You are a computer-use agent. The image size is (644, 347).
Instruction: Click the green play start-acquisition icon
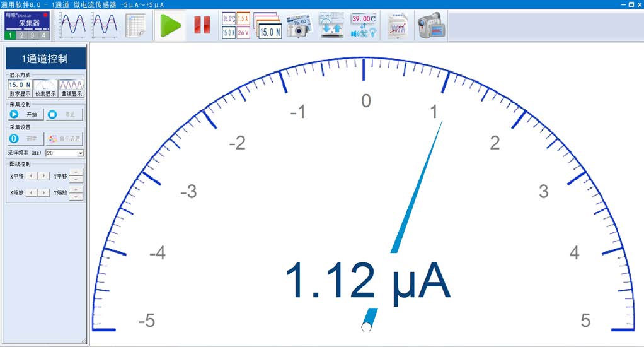[x=170, y=26]
